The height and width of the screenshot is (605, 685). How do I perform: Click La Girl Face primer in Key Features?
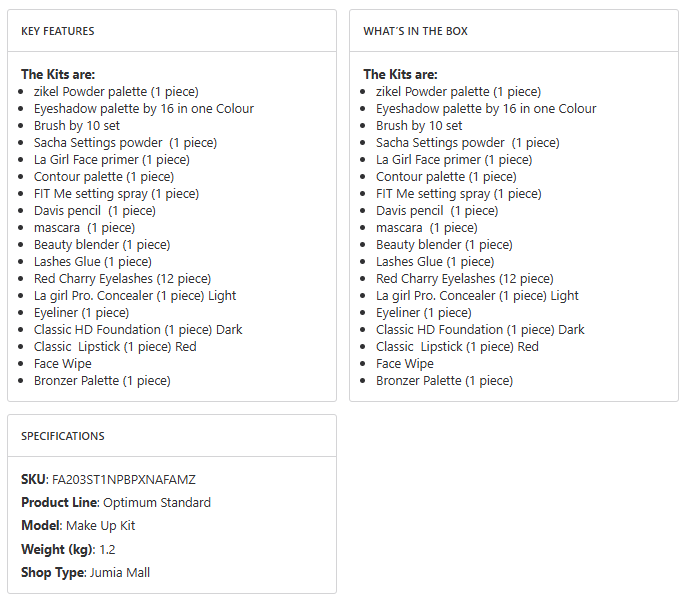(111, 160)
